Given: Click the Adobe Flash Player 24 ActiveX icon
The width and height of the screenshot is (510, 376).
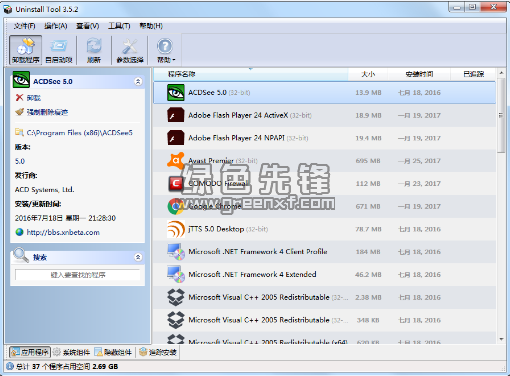Looking at the screenshot, I should click(176, 115).
